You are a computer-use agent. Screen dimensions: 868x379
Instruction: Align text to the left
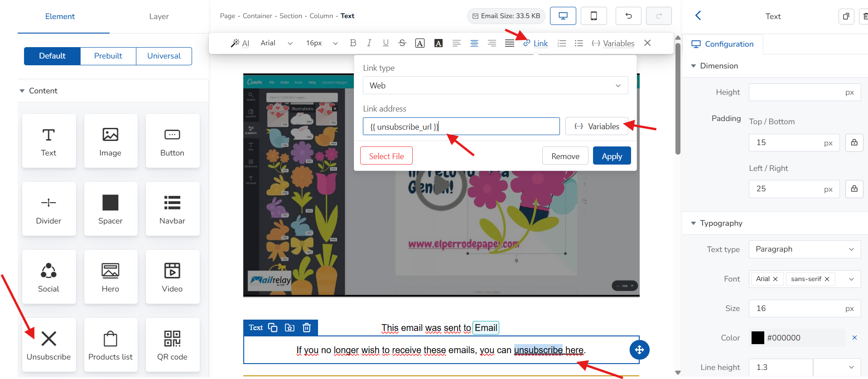point(457,43)
